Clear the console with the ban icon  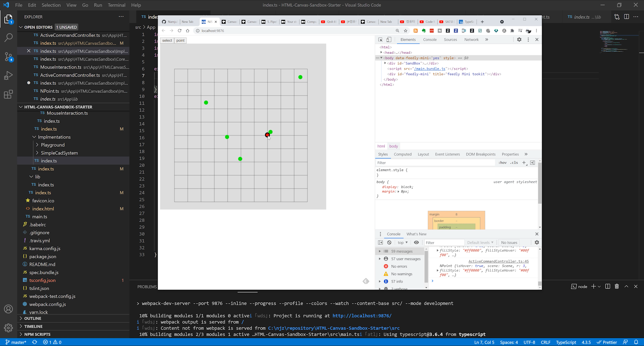tap(389, 243)
